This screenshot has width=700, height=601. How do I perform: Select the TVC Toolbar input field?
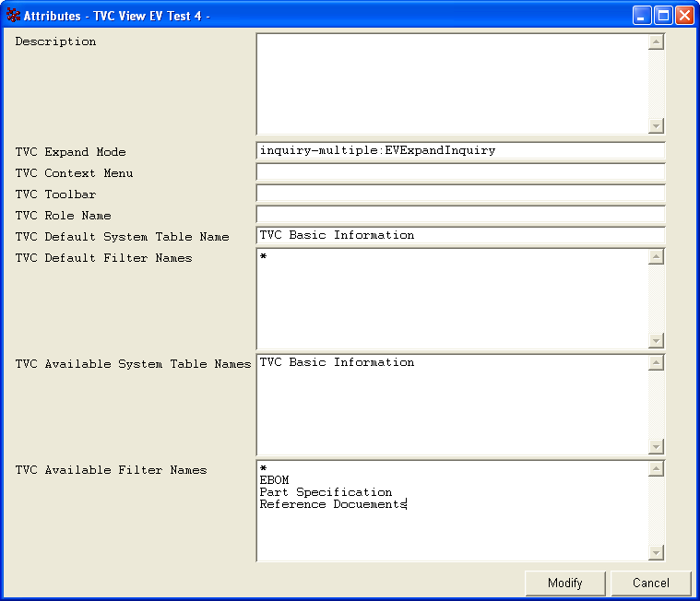(459, 194)
